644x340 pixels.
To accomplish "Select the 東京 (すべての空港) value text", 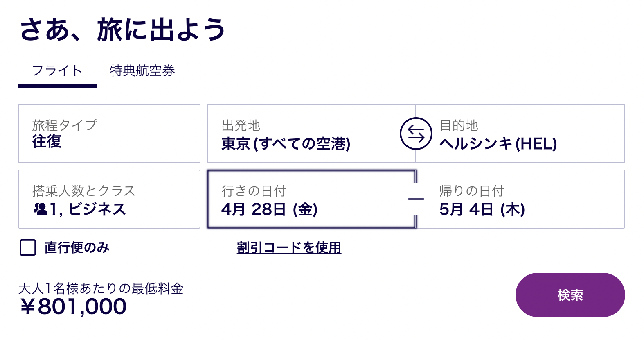I will tap(286, 144).
